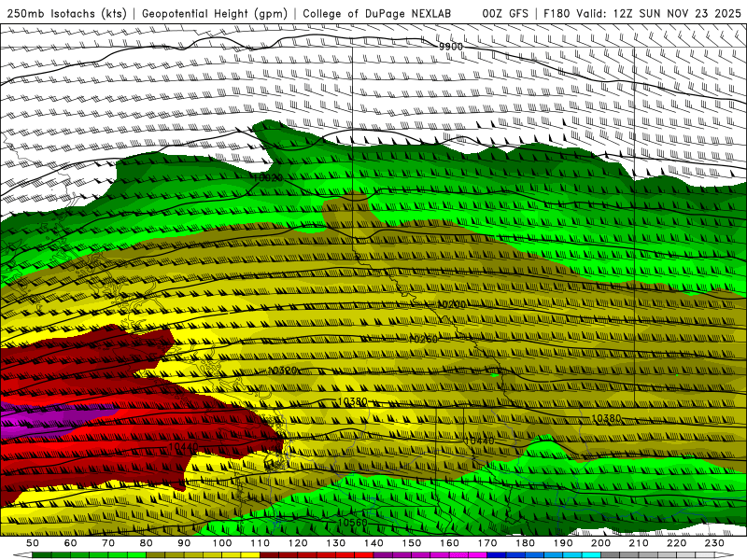Click the '90' legend value

click(x=184, y=543)
